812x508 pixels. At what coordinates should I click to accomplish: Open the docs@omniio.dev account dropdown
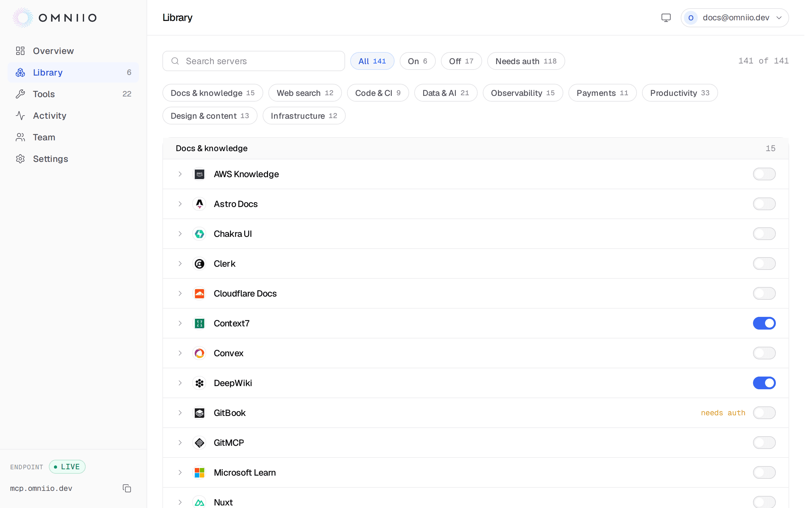(735, 17)
